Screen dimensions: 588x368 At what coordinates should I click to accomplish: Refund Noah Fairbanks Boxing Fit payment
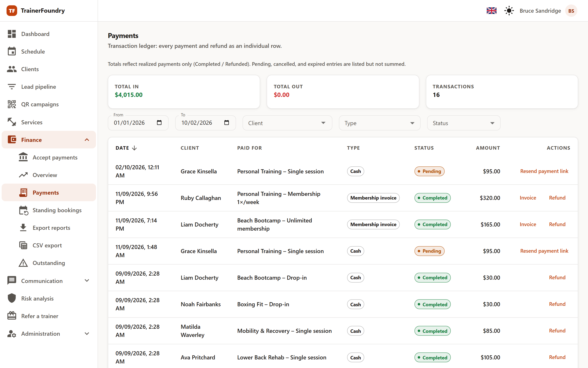click(557, 304)
